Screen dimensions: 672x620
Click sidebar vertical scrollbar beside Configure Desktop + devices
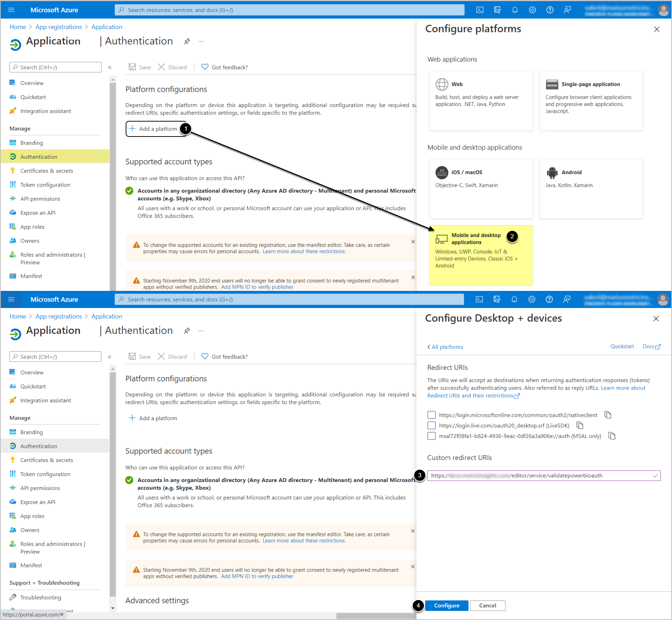[113, 484]
